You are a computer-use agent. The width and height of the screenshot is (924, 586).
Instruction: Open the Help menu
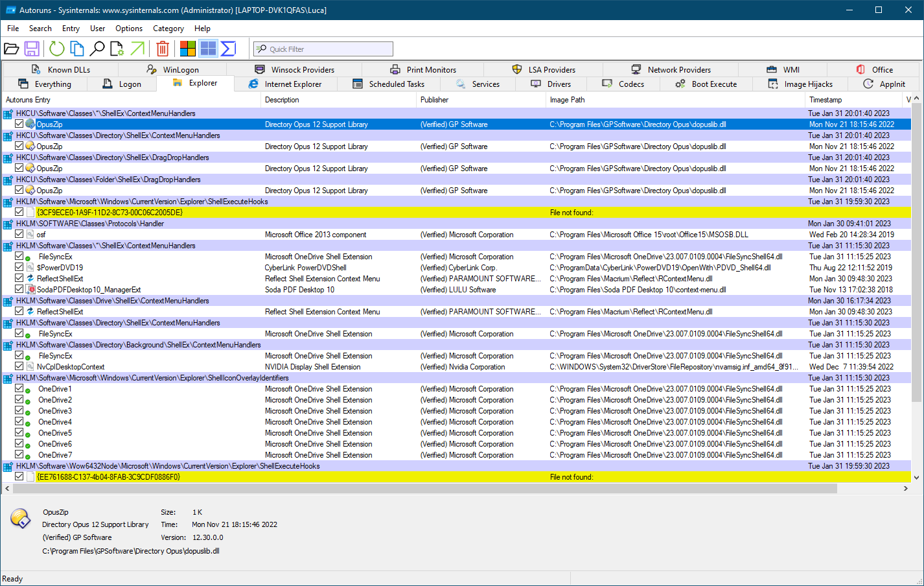(x=202, y=29)
